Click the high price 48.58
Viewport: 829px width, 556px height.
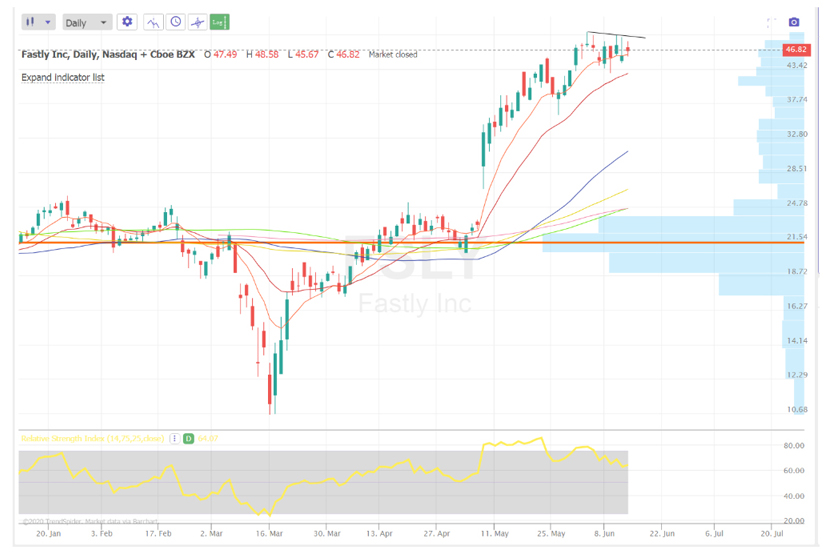[266, 54]
